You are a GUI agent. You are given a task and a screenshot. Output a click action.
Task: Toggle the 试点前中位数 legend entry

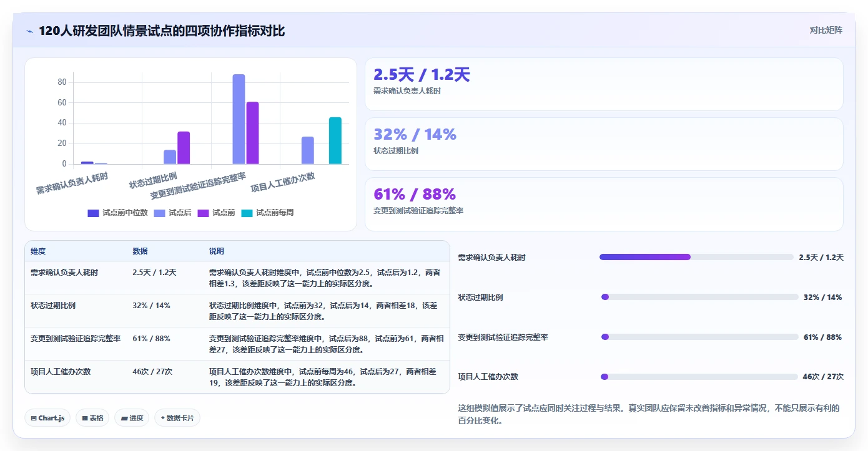coord(118,213)
